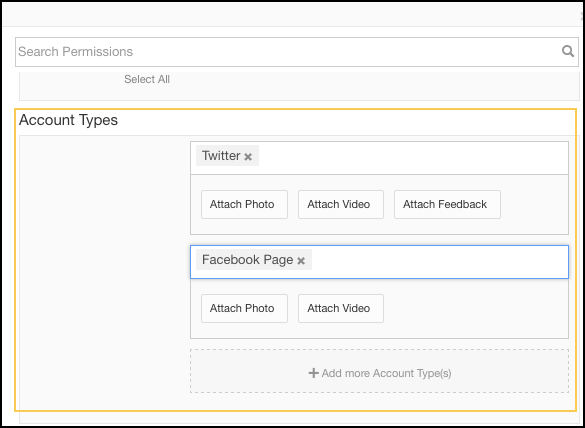
Task: Toggle Attach Video under Facebook Page
Action: pyautogui.click(x=341, y=309)
